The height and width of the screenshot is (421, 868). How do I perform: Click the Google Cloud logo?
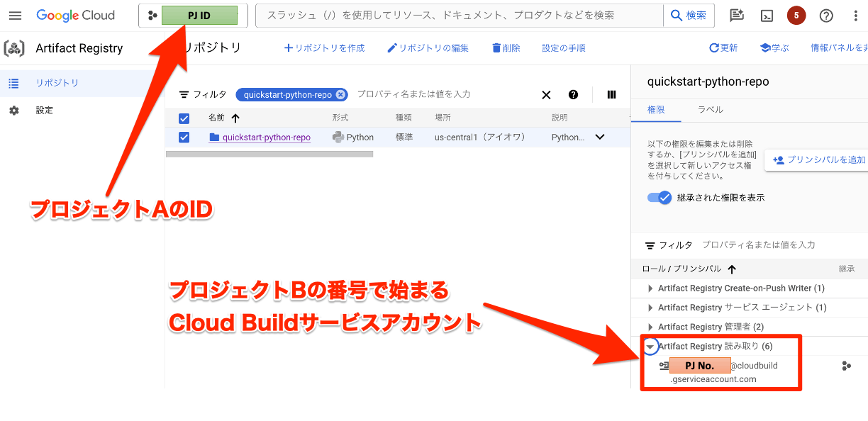(76, 16)
